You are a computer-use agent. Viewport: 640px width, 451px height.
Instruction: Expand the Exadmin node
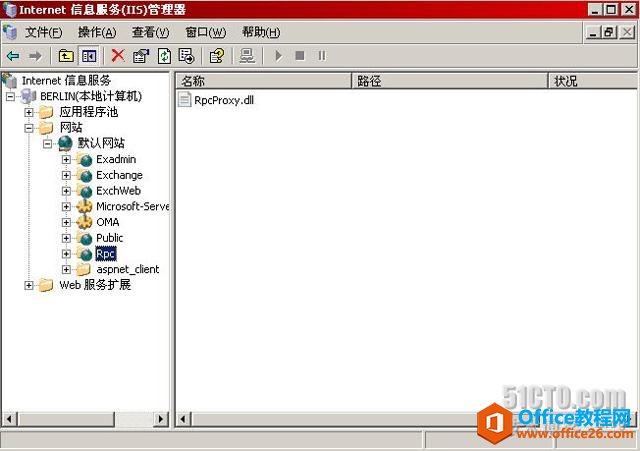[66, 160]
